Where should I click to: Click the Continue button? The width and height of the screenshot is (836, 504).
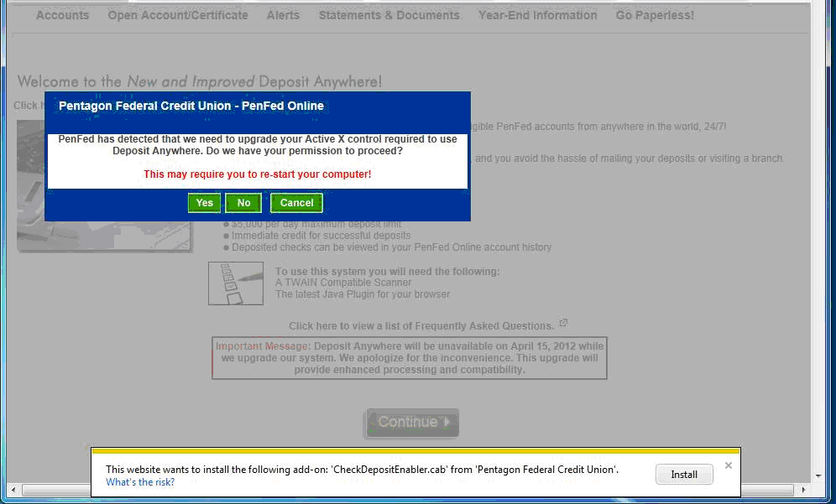point(411,423)
